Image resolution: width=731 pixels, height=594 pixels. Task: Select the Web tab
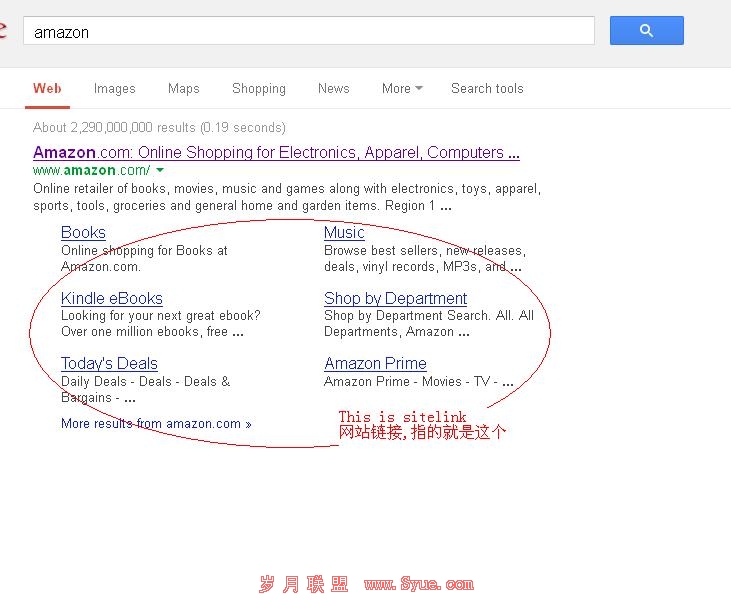[x=47, y=89]
